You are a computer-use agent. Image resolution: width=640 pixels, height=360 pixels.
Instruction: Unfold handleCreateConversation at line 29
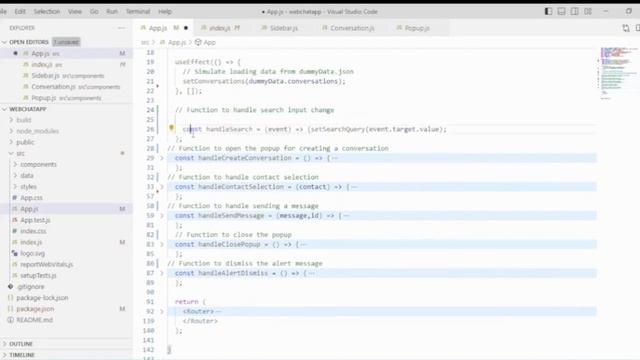pos(162,158)
